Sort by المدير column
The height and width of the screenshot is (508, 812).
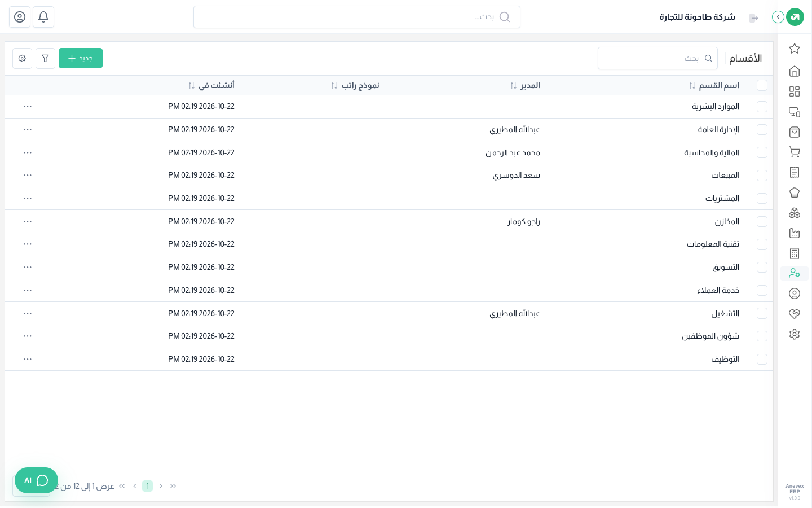(x=525, y=86)
